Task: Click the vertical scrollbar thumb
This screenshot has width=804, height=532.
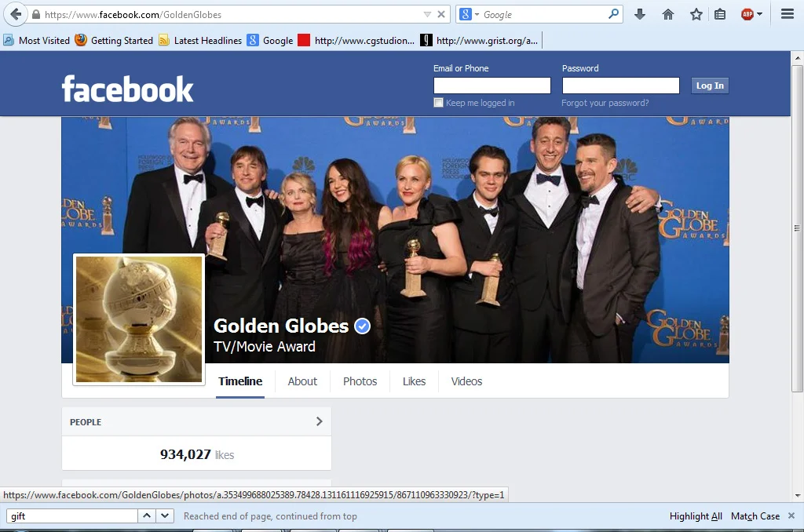Action: click(x=798, y=228)
